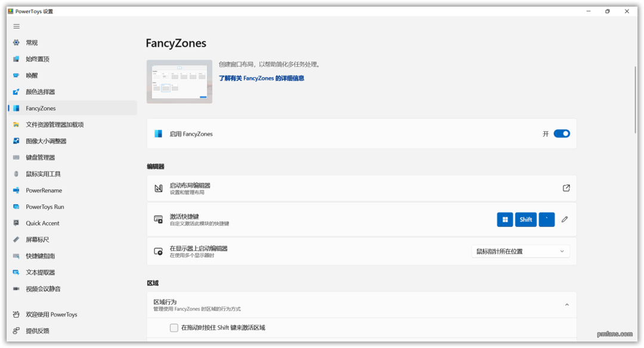Select 始终置顶 in the sidebar

72,58
